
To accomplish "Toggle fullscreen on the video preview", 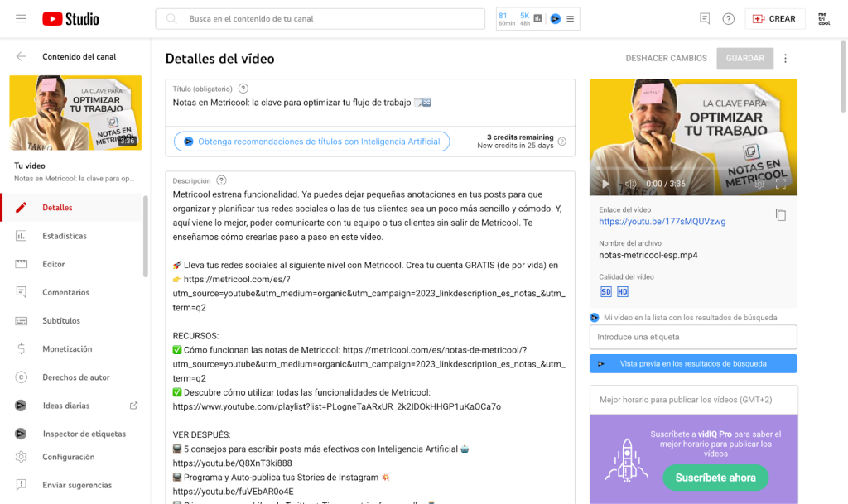I will pyautogui.click(x=780, y=184).
